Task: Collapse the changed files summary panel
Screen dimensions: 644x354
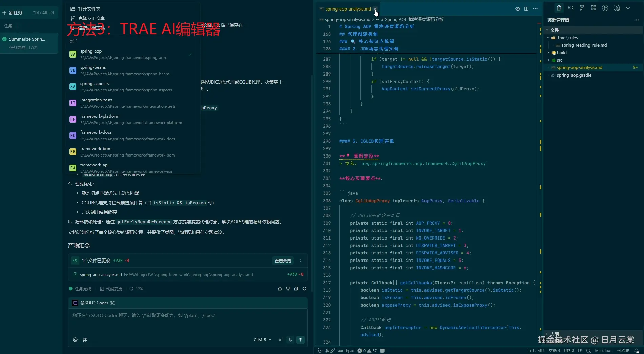Action: pyautogui.click(x=300, y=261)
